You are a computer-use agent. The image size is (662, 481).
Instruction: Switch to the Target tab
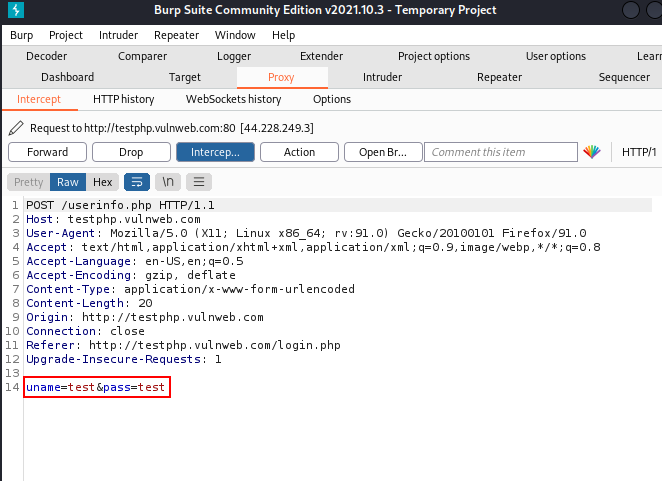[185, 77]
